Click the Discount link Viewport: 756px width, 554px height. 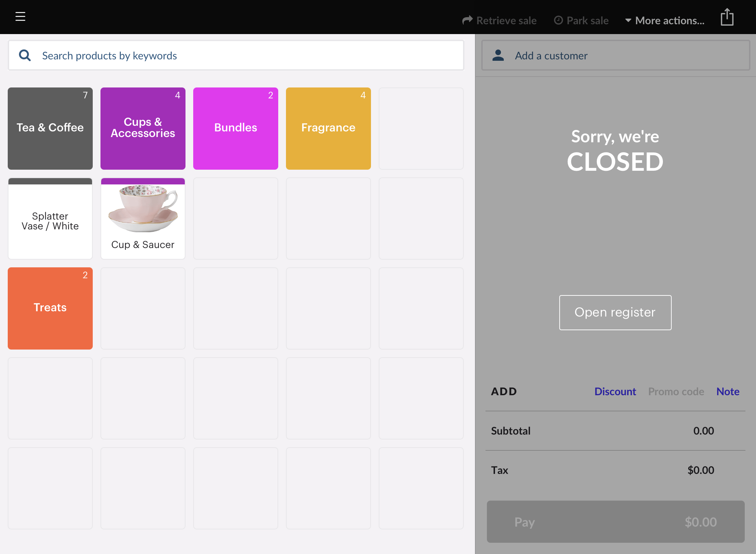point(615,391)
